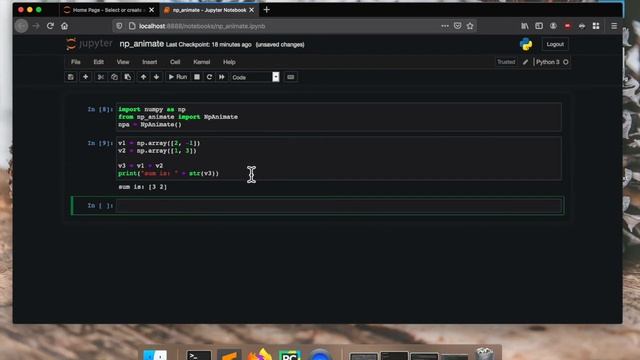Save notebook with the floppy disk icon

tap(71, 77)
